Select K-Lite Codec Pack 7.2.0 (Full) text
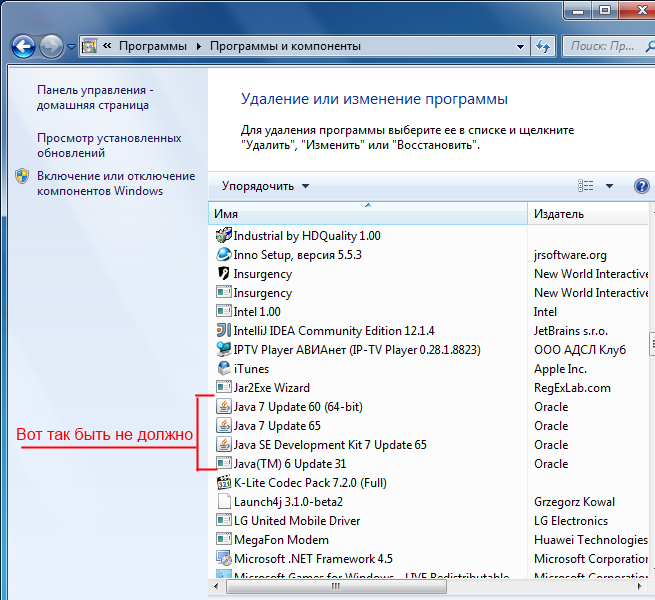The height and width of the screenshot is (600, 655). [x=310, y=483]
